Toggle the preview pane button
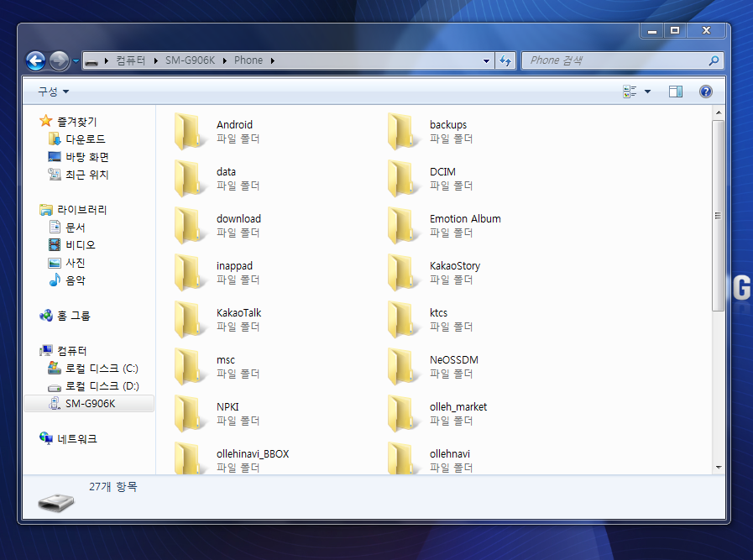The image size is (753, 560). (x=675, y=92)
